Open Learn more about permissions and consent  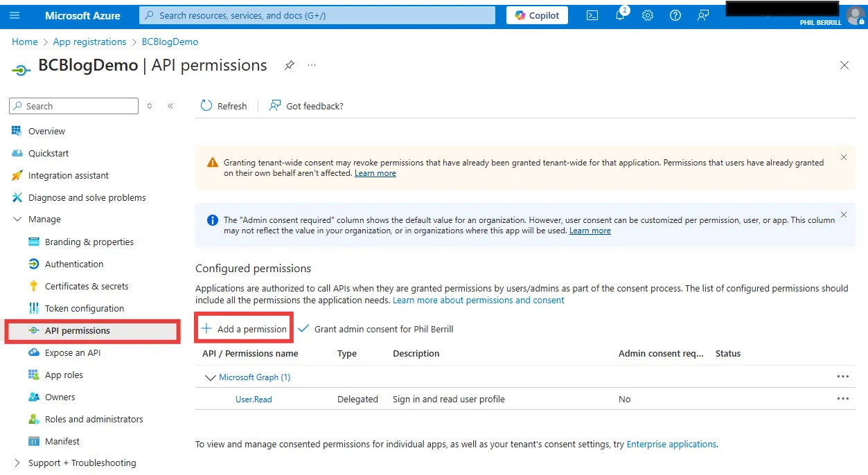pos(479,300)
